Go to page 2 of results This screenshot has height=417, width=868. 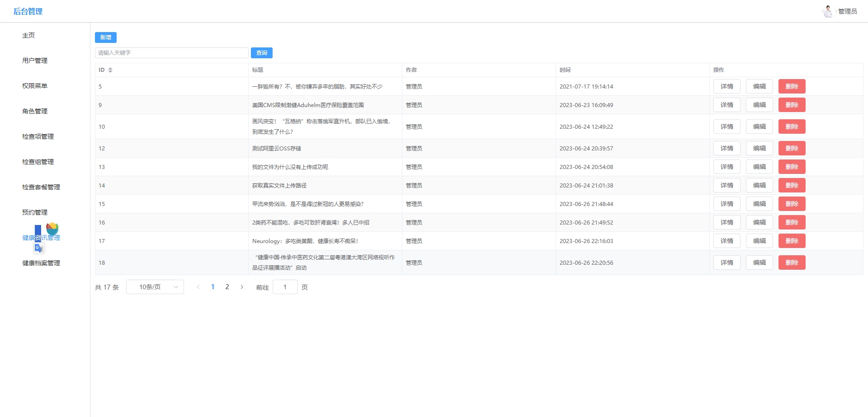227,287
